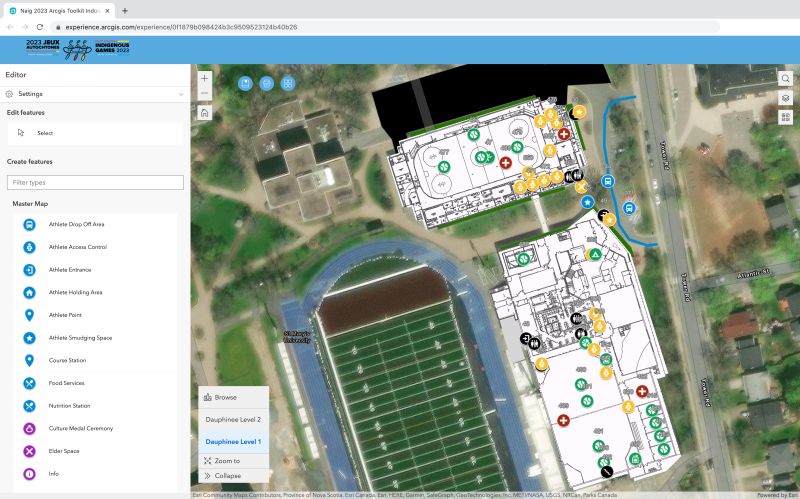Image resolution: width=800 pixels, height=499 pixels.
Task: Click the map home extent button
Action: [x=204, y=113]
